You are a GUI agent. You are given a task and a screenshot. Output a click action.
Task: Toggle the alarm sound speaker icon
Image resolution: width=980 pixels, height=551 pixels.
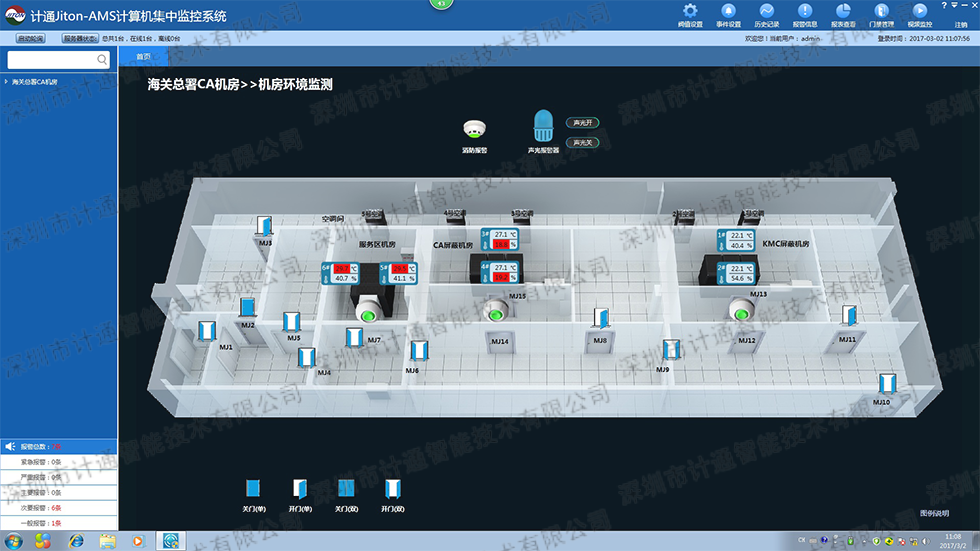pos(10,446)
